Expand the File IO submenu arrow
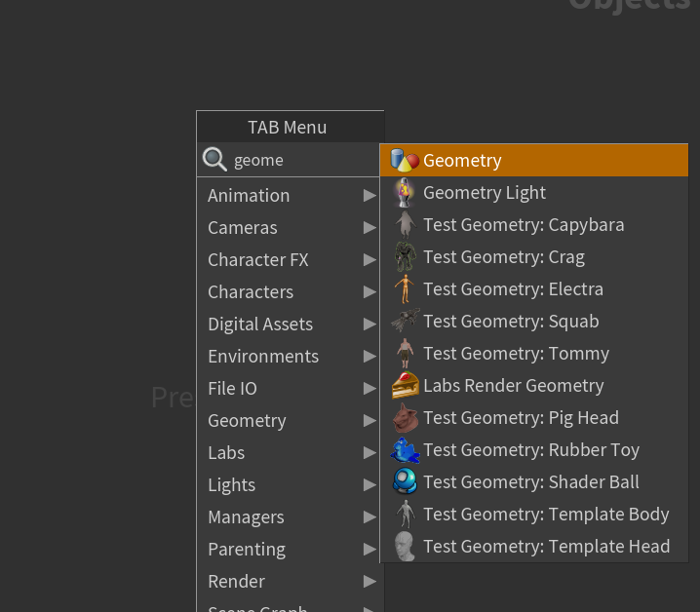The width and height of the screenshot is (700, 612). click(x=369, y=389)
